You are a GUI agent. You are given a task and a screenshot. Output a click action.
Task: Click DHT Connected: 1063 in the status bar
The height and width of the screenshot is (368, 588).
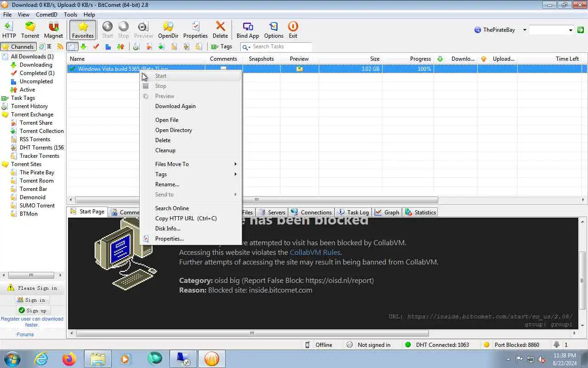point(437,345)
